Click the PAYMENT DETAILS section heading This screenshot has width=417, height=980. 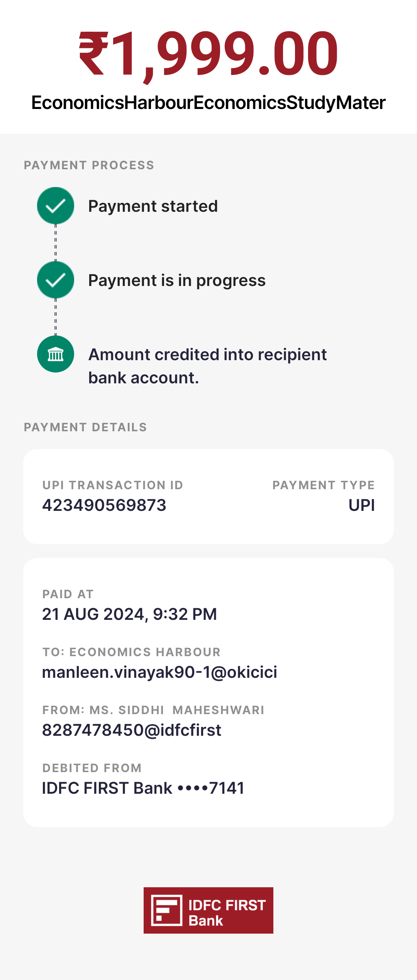85,427
